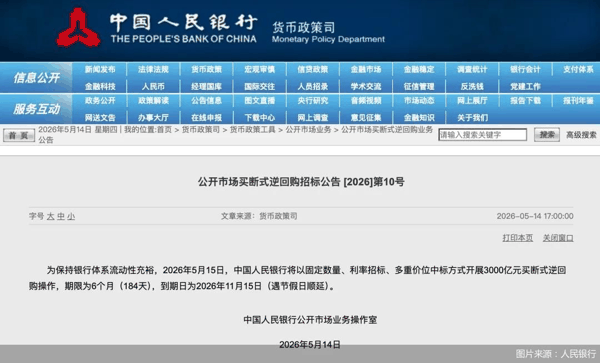The width and height of the screenshot is (600, 363).
Task: Visit the 在线申报 page
Action: click(206, 117)
